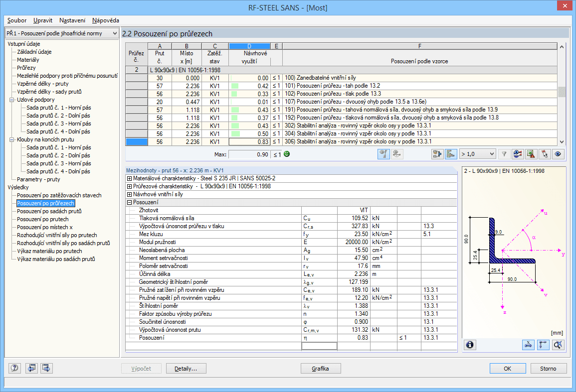Image resolution: width=576 pixels, height=392 pixels.
Task: Select Materiály in the tree
Action: tap(28, 60)
